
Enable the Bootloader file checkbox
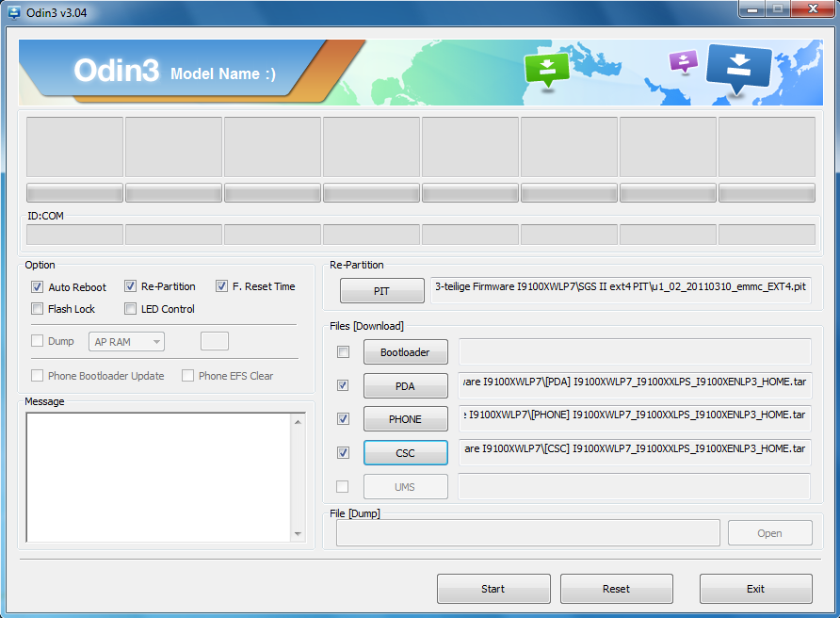343,352
